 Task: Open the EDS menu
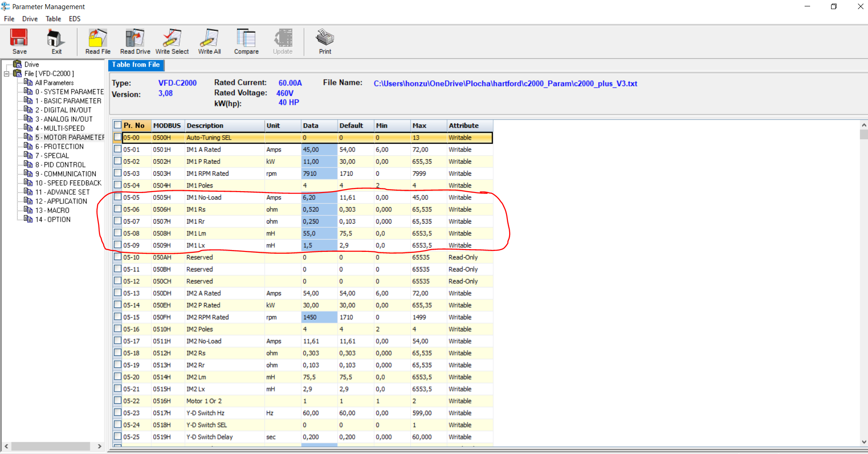74,19
